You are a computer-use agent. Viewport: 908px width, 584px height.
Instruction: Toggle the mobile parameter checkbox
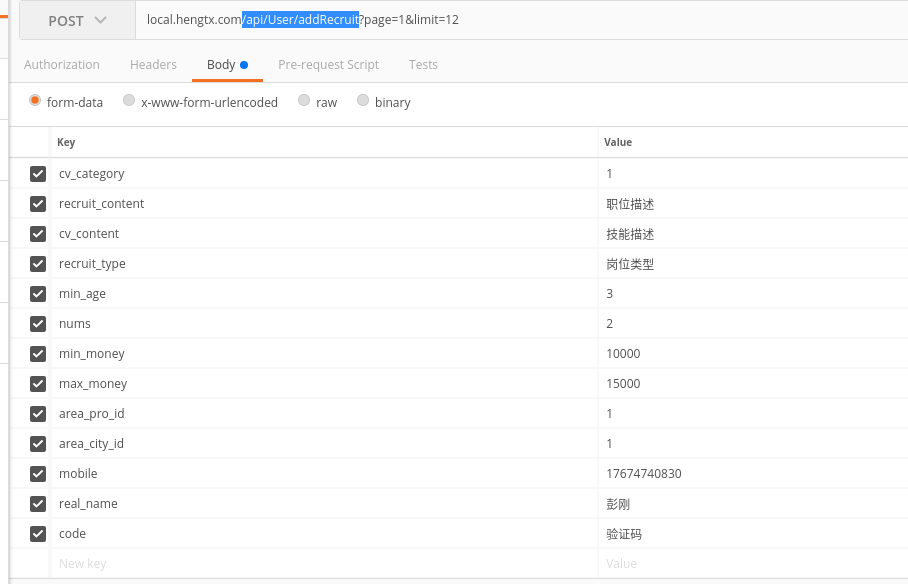click(x=38, y=474)
